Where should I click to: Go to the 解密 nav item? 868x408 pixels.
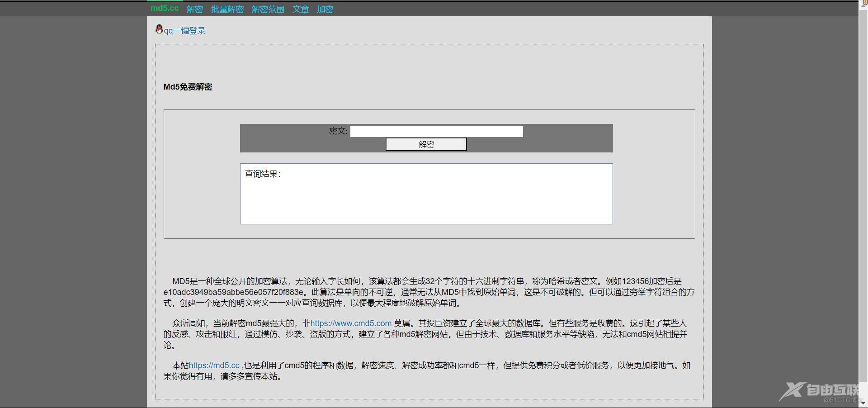click(195, 9)
